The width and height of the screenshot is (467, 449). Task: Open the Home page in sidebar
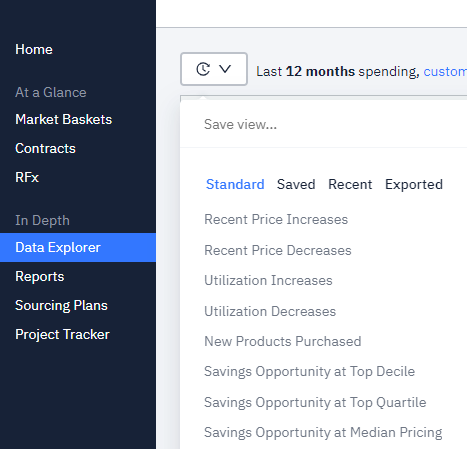point(34,50)
